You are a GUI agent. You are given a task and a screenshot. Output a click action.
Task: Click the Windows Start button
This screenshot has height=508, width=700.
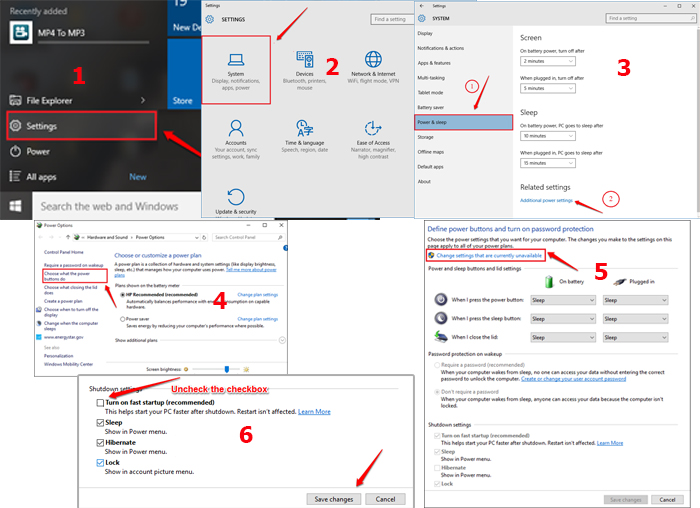[x=17, y=206]
